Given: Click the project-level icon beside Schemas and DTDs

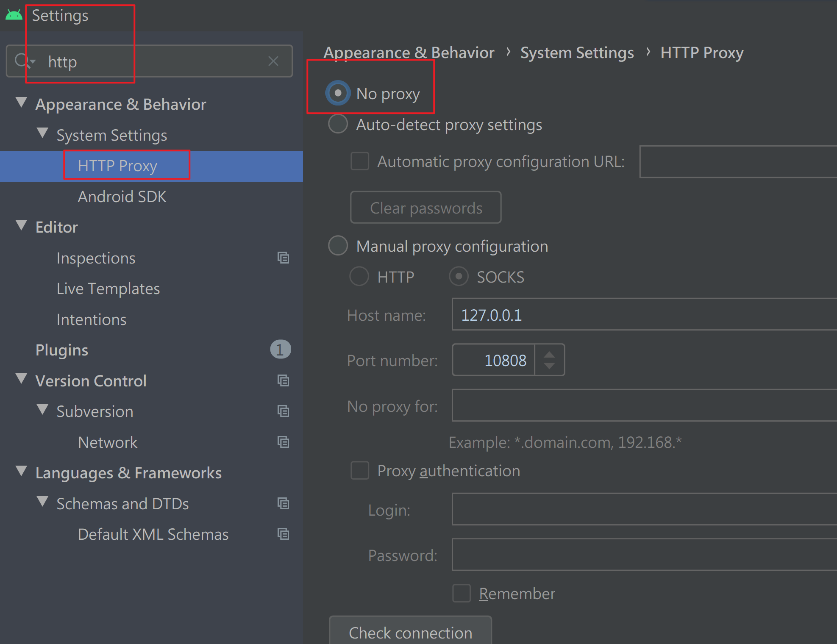Looking at the screenshot, I should coord(283,503).
